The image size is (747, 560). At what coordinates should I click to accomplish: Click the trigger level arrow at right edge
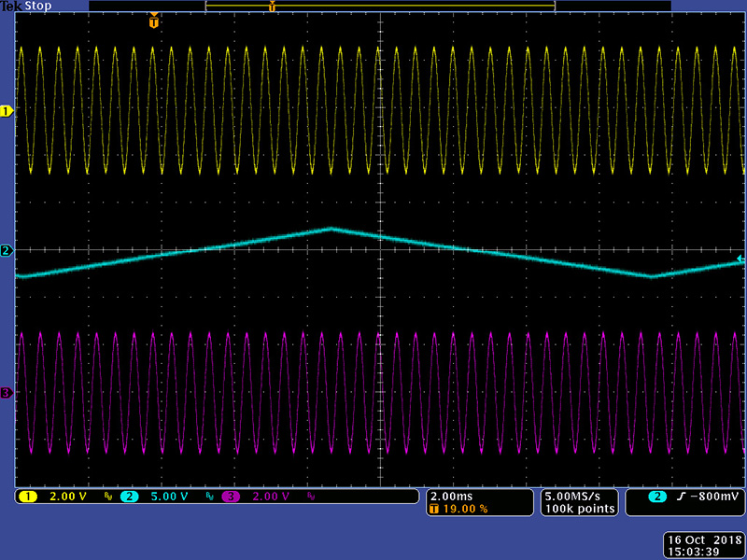point(741,259)
